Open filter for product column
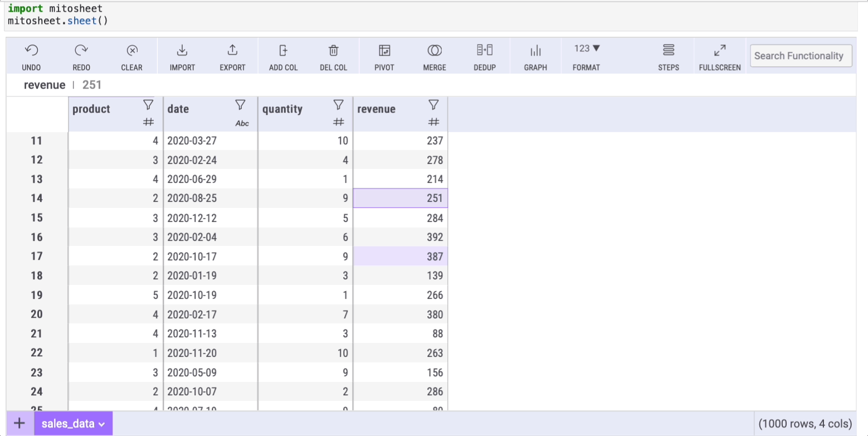The image size is (868, 436). tap(148, 104)
